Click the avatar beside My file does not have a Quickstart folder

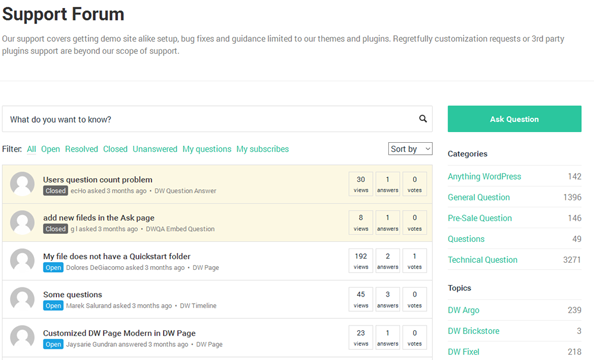(x=22, y=261)
